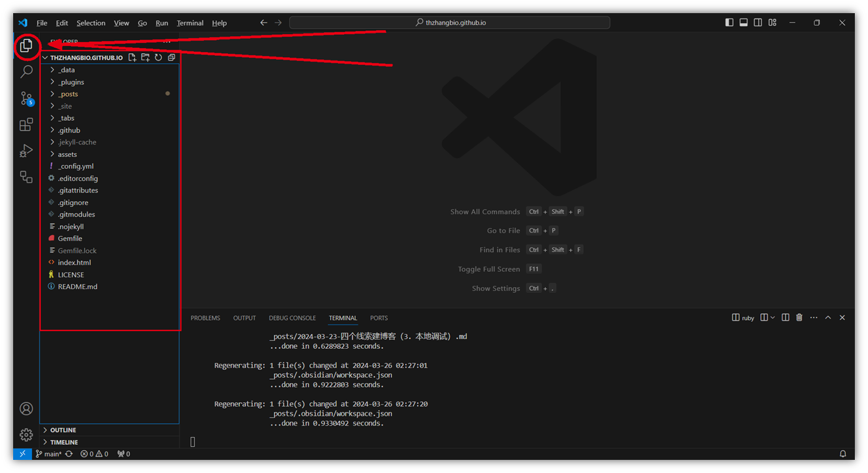Open the .gitignore file
This screenshot has height=473, width=868.
click(110, 202)
